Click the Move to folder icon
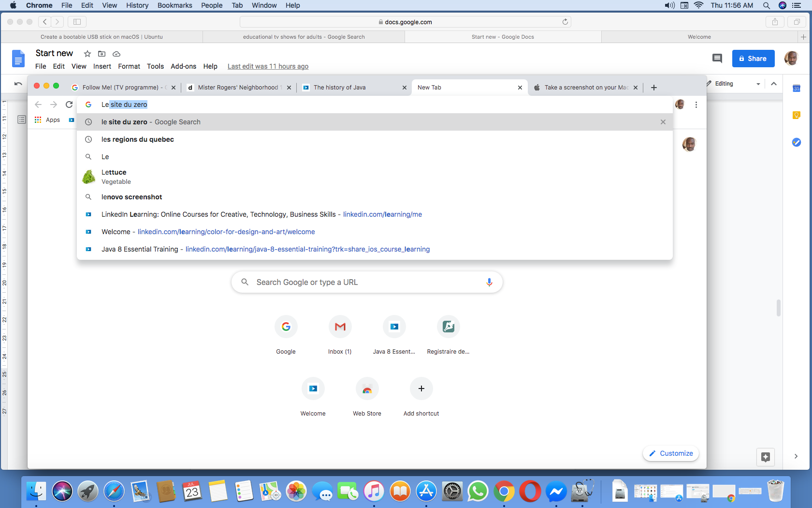This screenshot has height=508, width=812. click(x=101, y=54)
